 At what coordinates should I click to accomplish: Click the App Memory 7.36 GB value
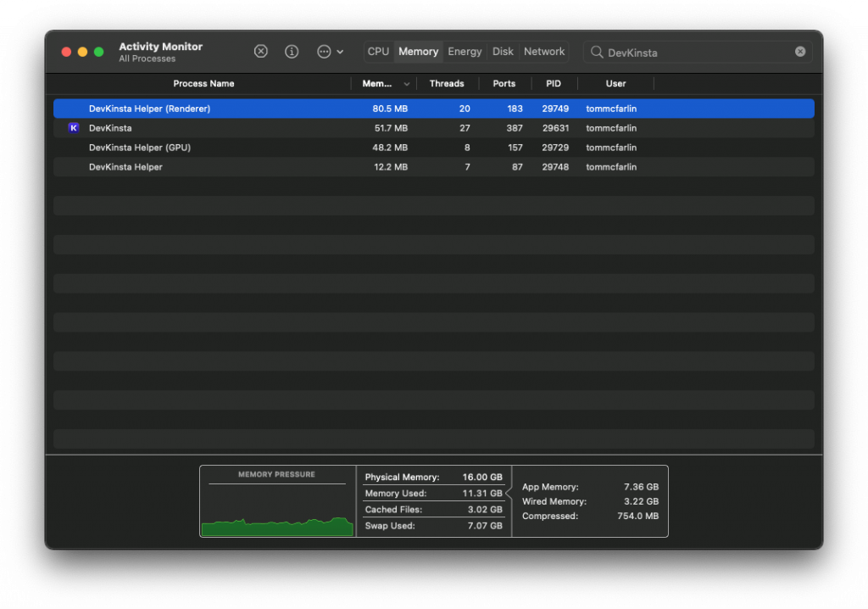[641, 487]
